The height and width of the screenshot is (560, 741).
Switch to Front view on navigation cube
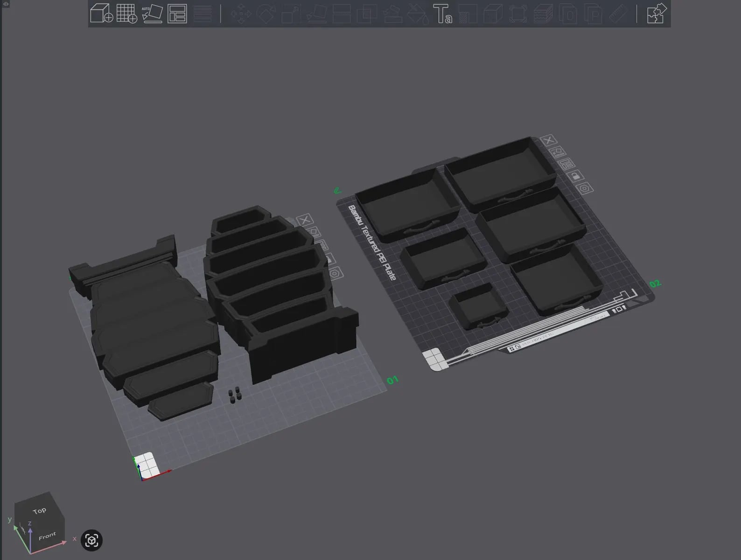point(48,536)
